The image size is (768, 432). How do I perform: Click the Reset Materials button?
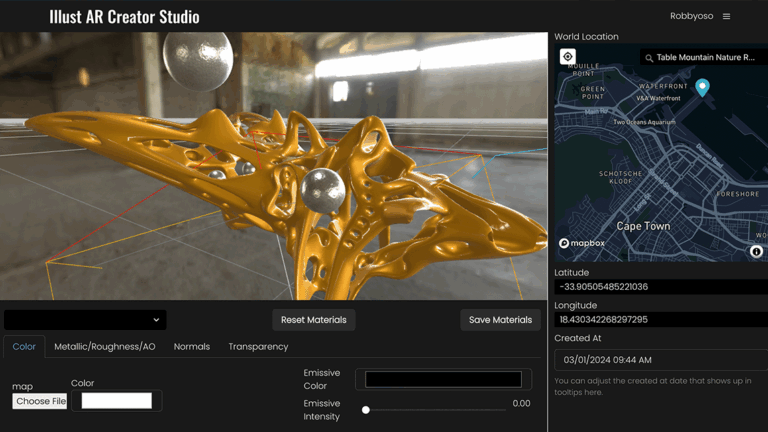(x=313, y=320)
